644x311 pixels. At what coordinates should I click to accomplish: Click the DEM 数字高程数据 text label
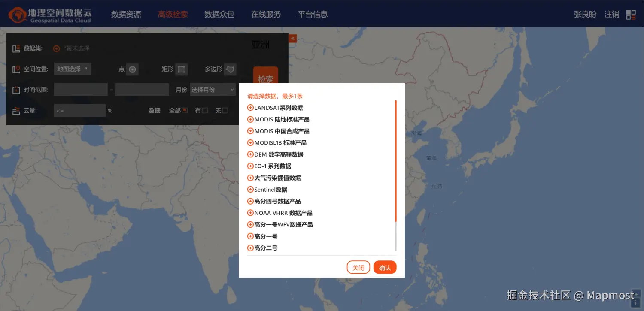(x=279, y=154)
